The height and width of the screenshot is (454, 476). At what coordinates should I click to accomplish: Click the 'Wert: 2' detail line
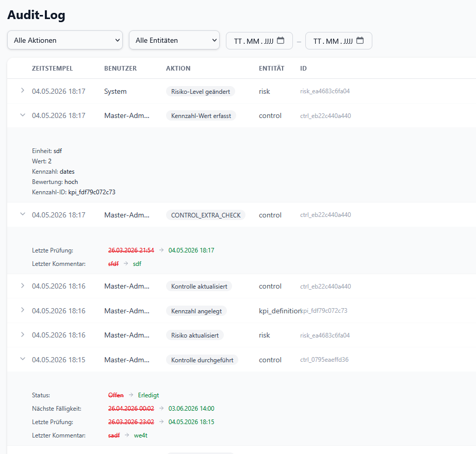[42, 161]
